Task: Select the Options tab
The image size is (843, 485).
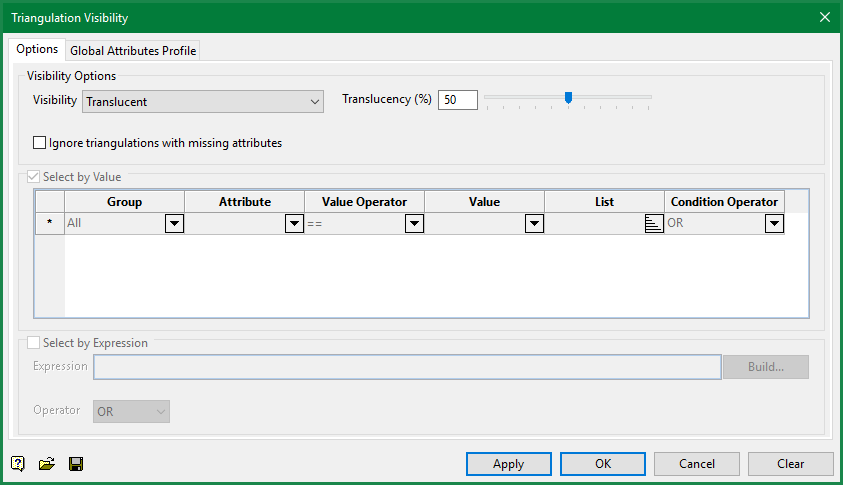Action: point(37,49)
